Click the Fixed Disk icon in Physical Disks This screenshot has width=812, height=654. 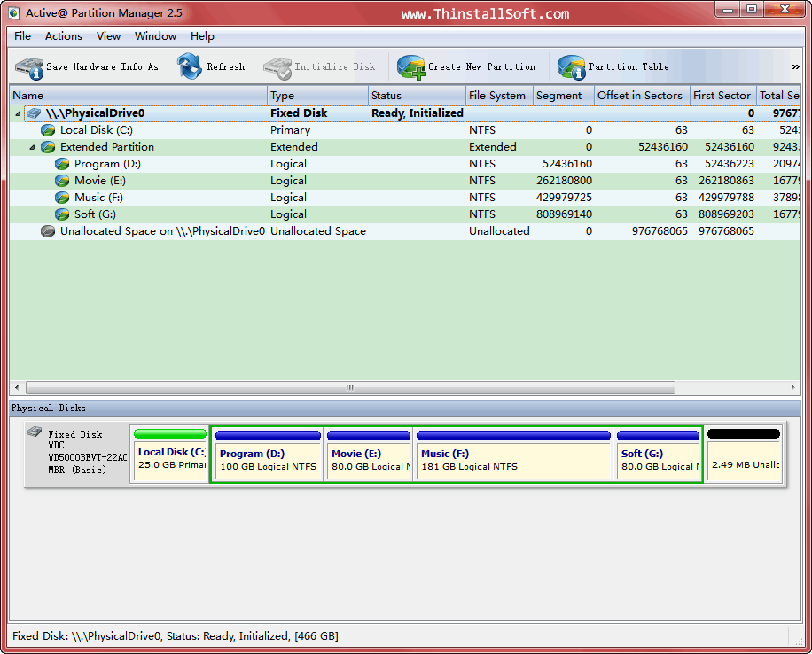click(35, 432)
